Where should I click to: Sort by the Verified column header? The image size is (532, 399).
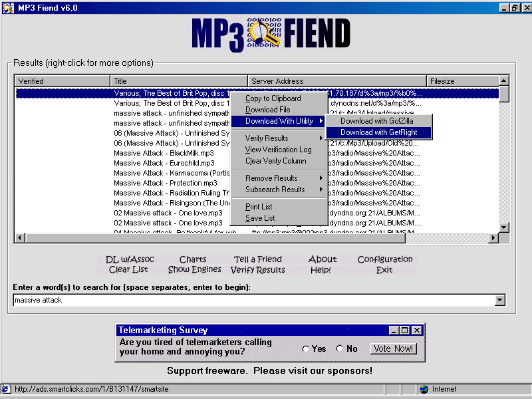click(x=63, y=81)
